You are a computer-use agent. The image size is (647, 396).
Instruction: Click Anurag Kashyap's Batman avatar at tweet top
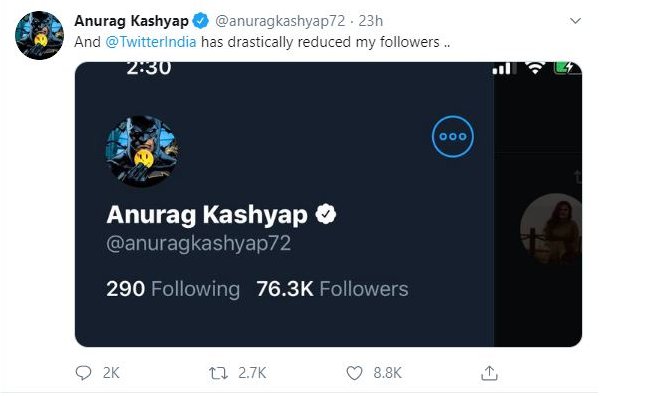(40, 35)
